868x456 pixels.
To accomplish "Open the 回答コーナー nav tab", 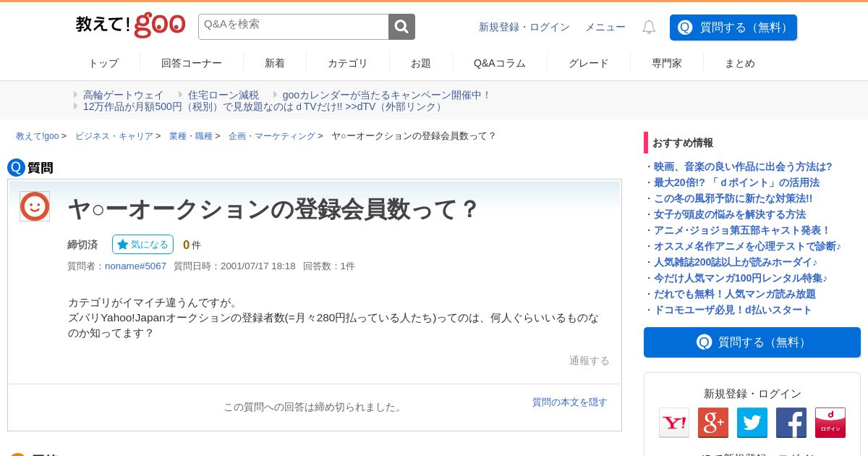I will pos(192,63).
